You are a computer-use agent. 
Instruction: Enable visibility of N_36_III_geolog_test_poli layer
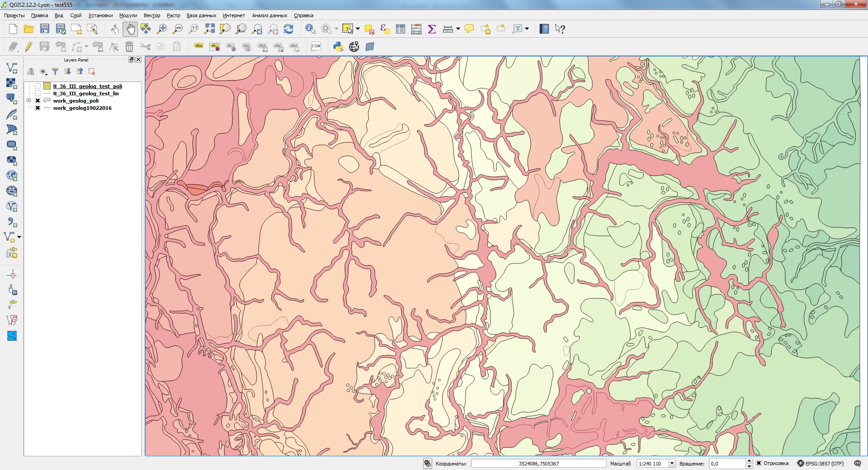[38, 86]
